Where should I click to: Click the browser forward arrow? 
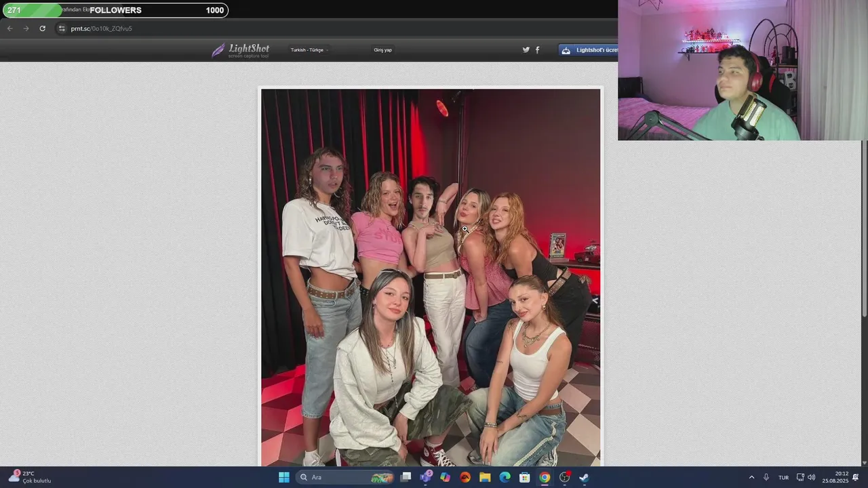pos(26,28)
